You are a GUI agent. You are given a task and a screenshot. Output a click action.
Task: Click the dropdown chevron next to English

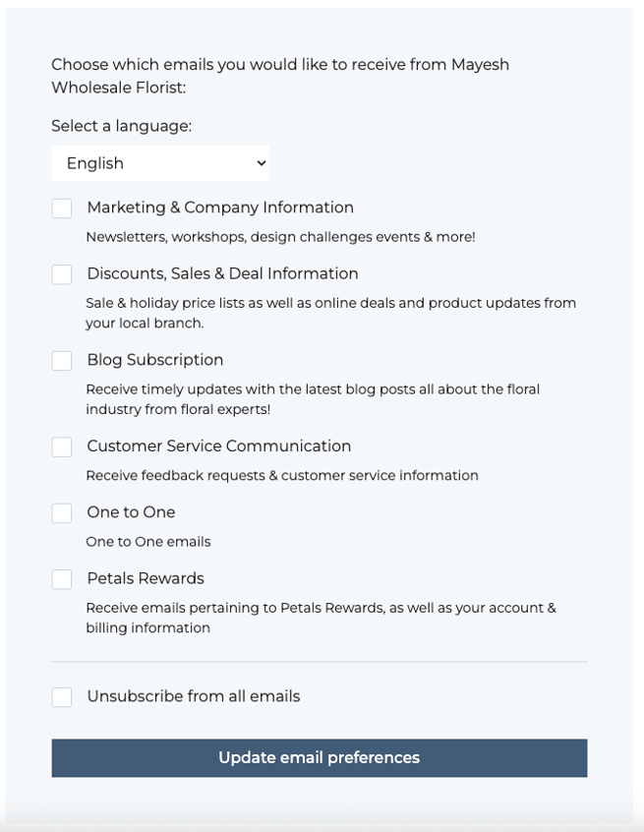[x=261, y=162]
